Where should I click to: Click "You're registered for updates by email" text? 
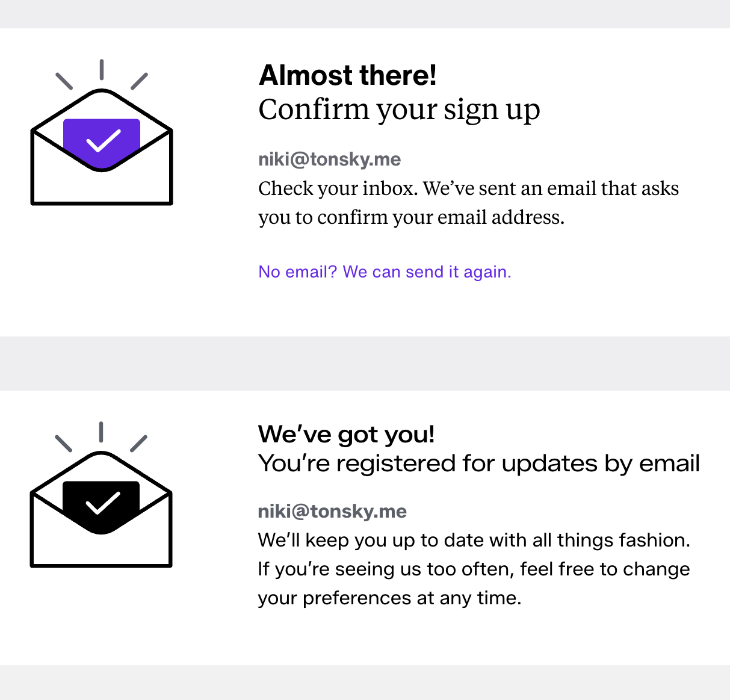(478, 463)
